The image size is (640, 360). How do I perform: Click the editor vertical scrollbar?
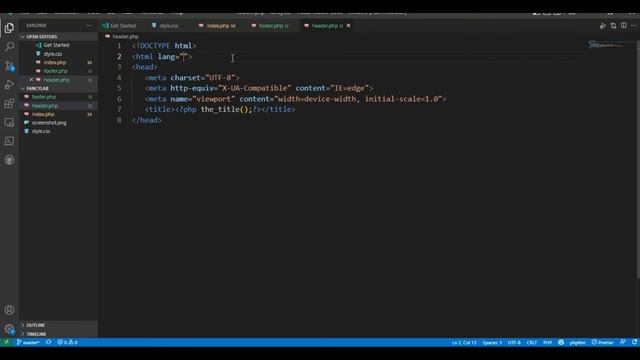pos(638,159)
